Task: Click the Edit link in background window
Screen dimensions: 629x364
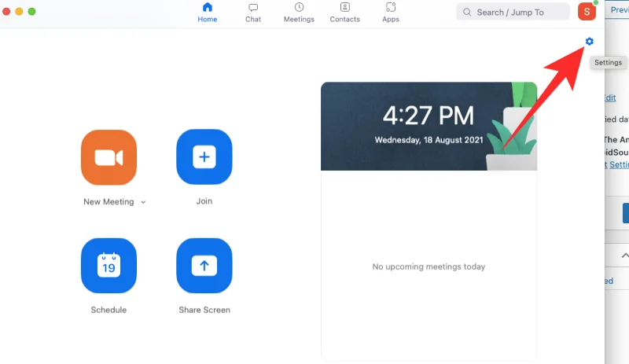Action: (609, 97)
